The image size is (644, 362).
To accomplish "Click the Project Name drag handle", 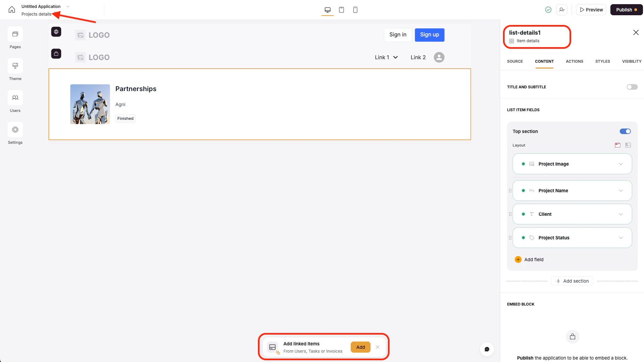I will click(x=510, y=191).
